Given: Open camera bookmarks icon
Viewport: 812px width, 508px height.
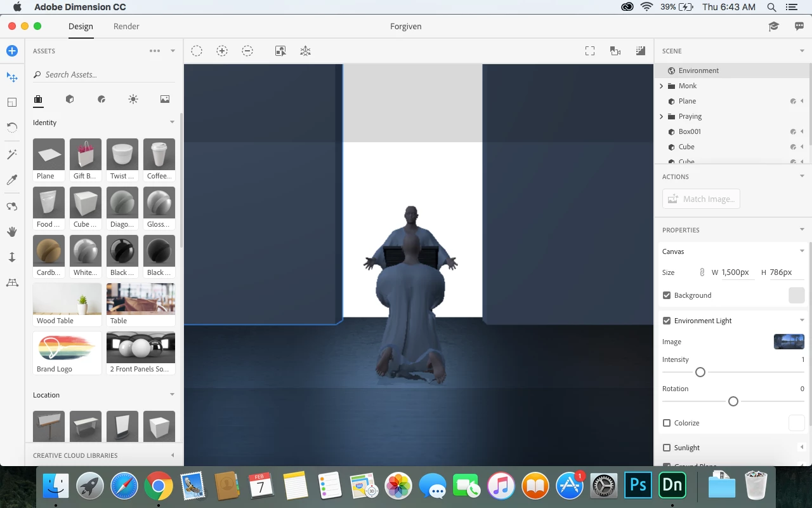Looking at the screenshot, I should 615,51.
